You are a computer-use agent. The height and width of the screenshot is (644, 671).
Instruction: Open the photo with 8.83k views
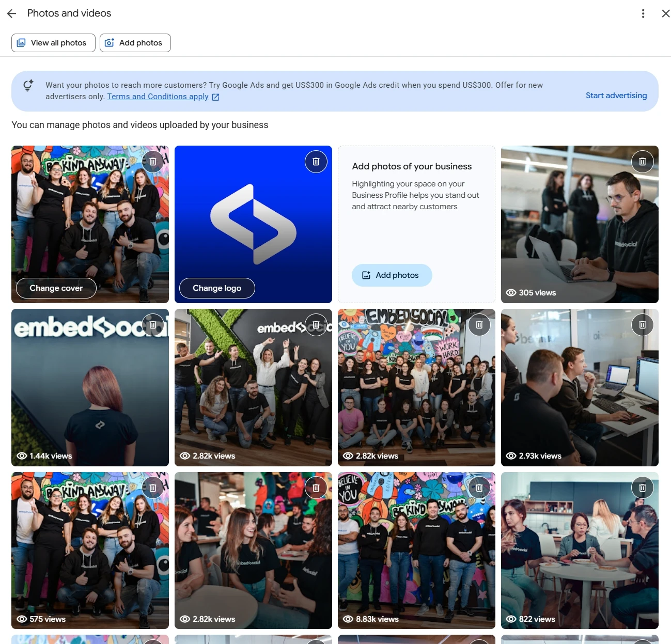pyautogui.click(x=416, y=551)
